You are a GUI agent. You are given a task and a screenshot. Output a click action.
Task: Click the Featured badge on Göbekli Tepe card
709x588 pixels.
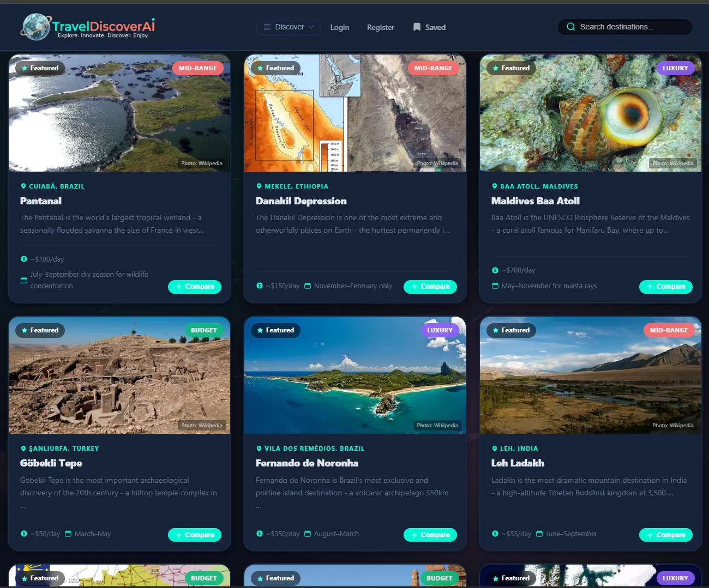[x=40, y=330]
